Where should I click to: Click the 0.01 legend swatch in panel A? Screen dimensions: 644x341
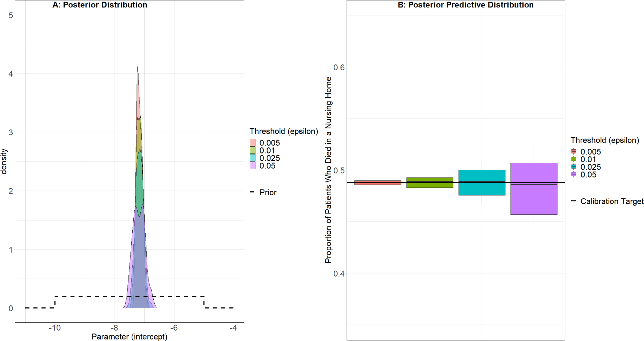(253, 150)
